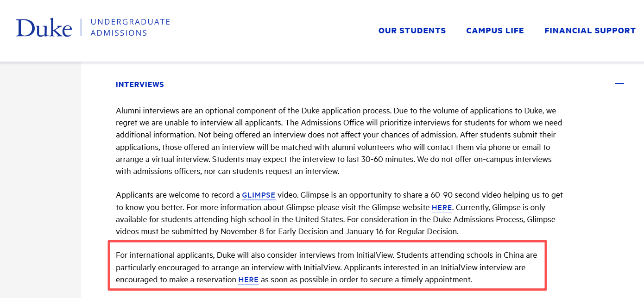
Task: Open the Financial Support menu
Action: pyautogui.click(x=590, y=31)
